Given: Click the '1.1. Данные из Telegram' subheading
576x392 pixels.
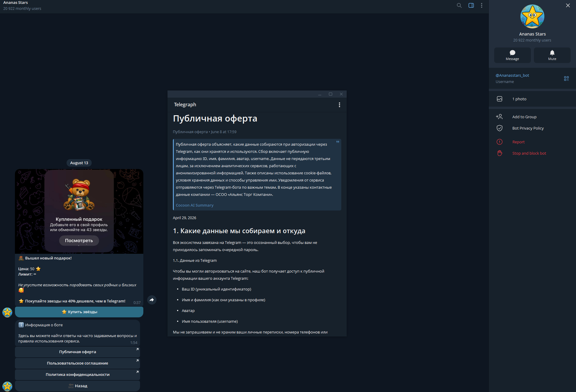Looking at the screenshot, I should click(195, 260).
